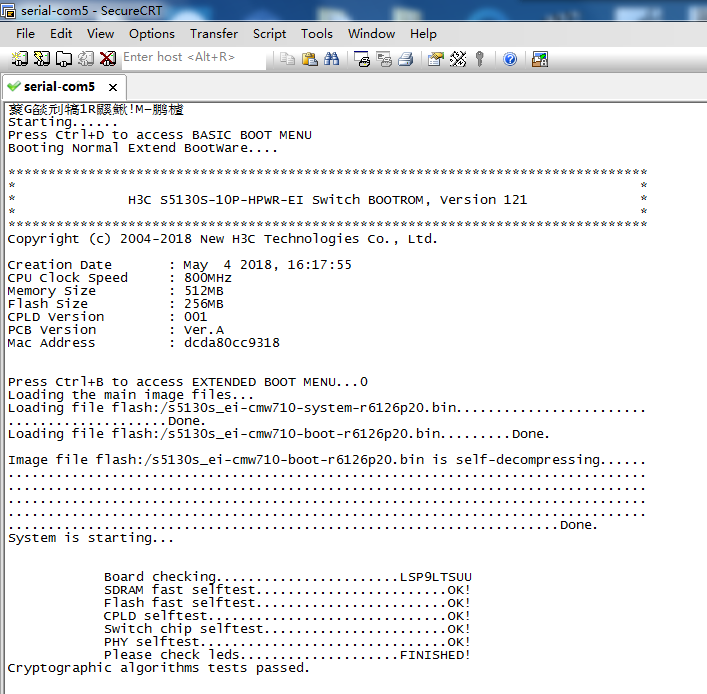Click the Connect in Tab icon
This screenshot has width=707, height=694.
64,59
